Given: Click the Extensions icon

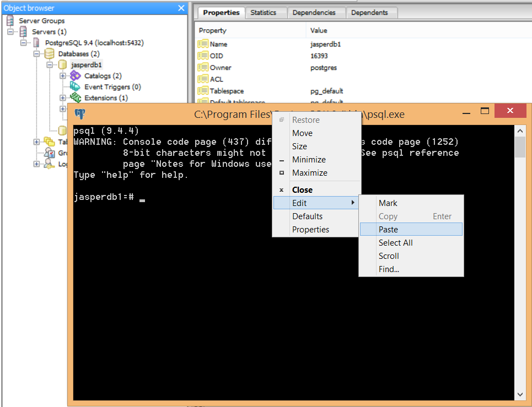Looking at the screenshot, I should (76, 97).
